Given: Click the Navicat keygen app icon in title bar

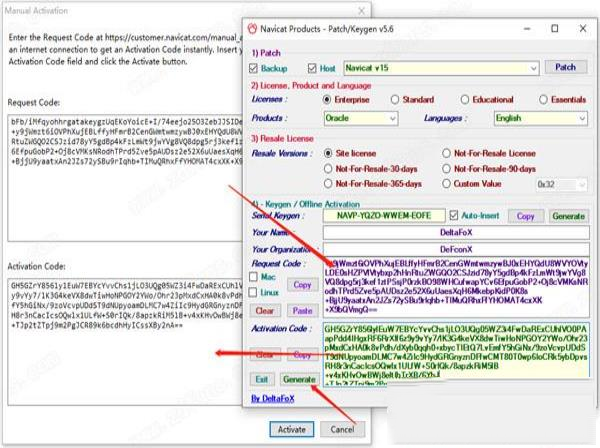Looking at the screenshot, I should click(x=253, y=29).
